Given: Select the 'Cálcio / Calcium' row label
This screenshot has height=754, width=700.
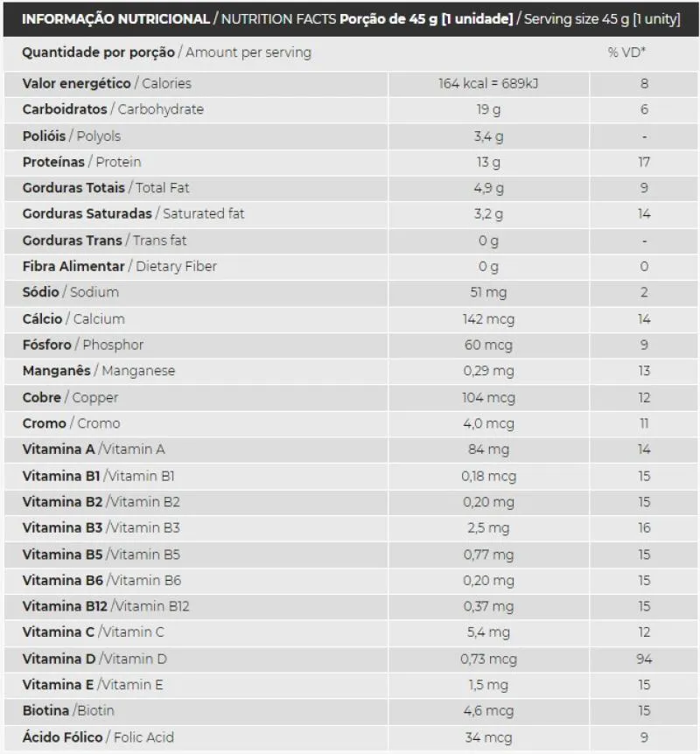Looking at the screenshot, I should 73,318.
